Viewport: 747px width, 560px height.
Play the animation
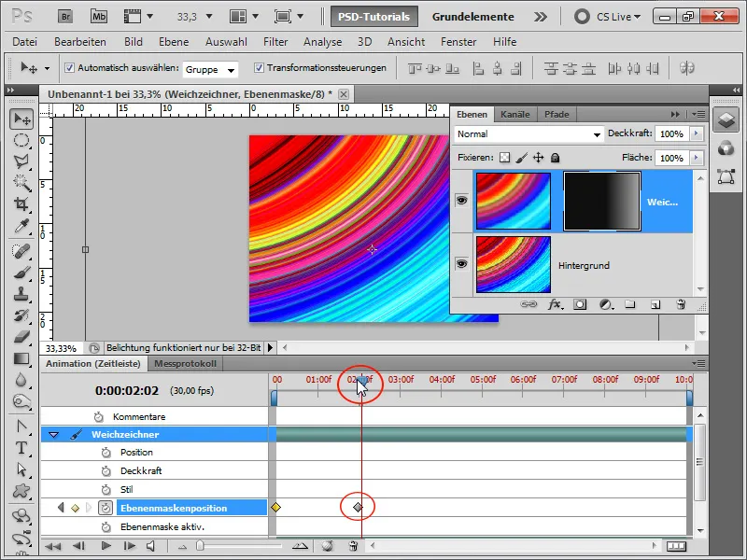[x=106, y=546]
